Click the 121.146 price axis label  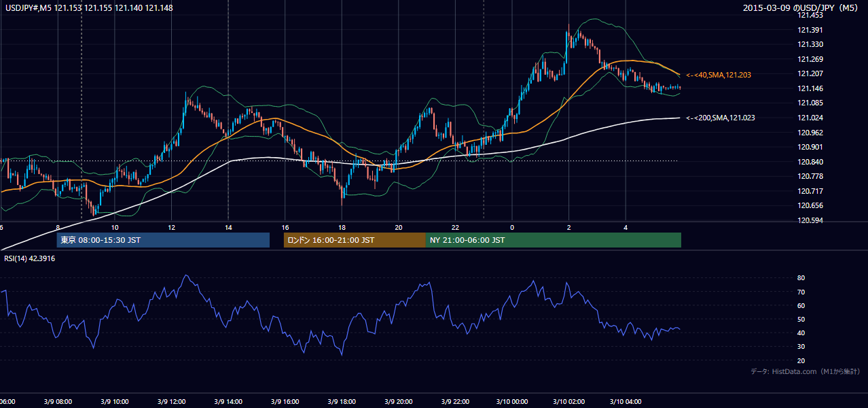(810, 88)
